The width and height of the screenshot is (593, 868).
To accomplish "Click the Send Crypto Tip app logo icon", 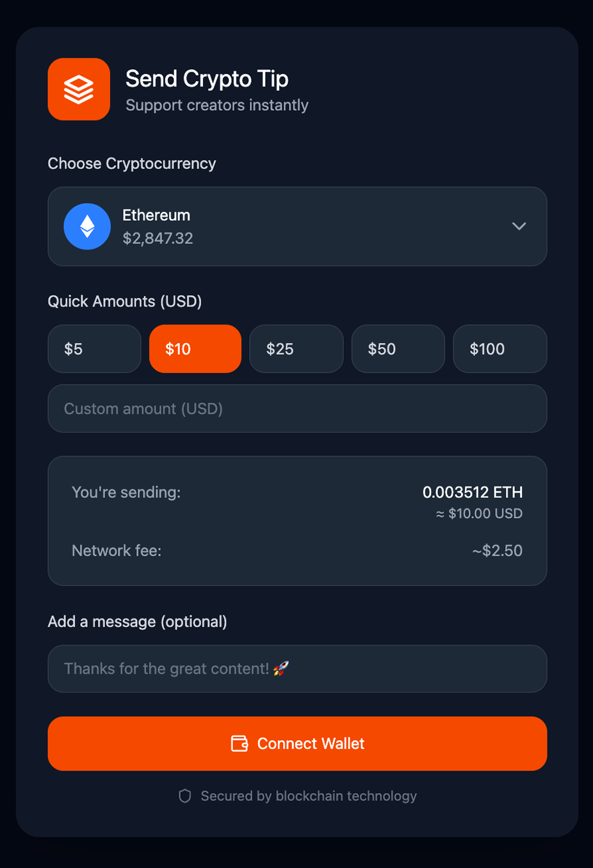I will [x=79, y=89].
